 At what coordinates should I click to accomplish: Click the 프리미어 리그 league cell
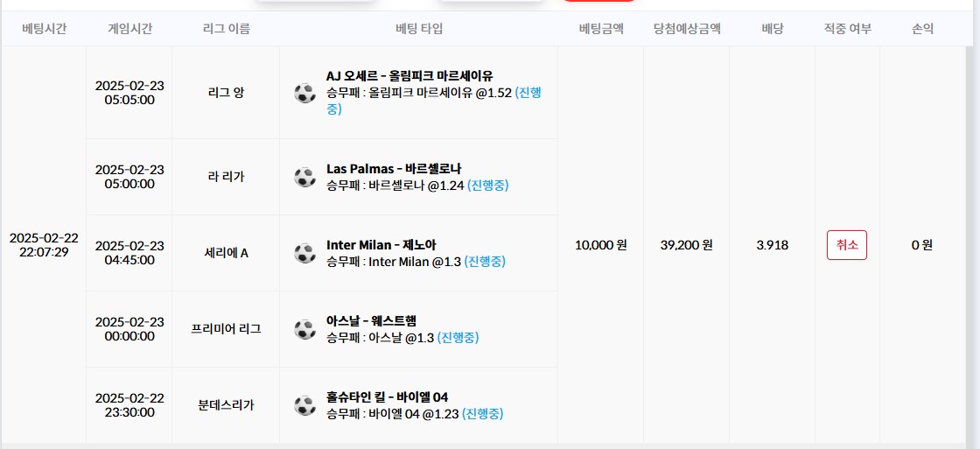tap(226, 329)
